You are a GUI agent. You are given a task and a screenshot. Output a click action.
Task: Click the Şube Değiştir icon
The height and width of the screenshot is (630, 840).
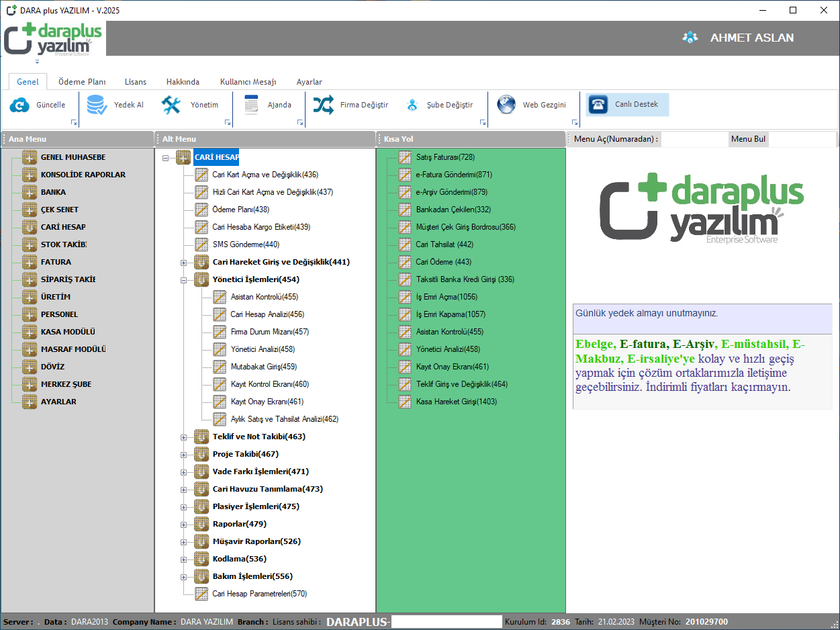pos(412,105)
